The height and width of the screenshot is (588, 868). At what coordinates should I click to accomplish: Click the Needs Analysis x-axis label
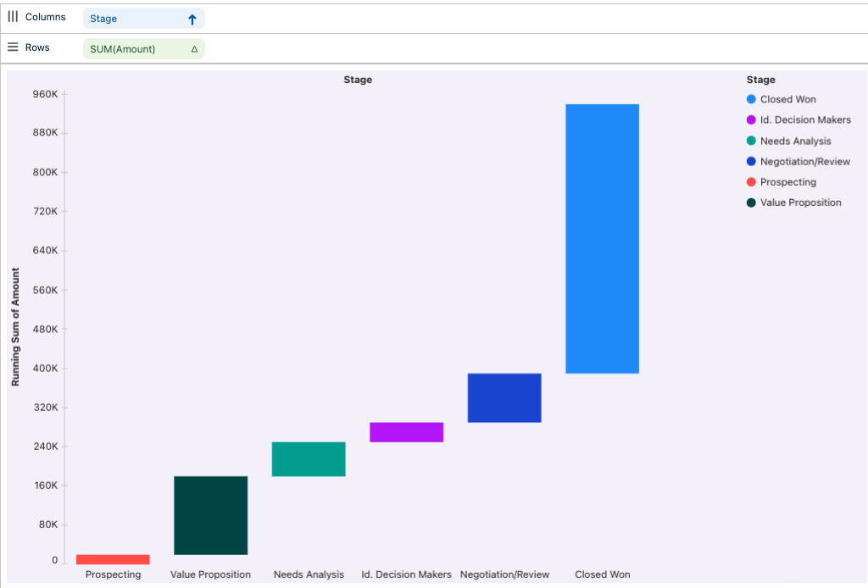[x=309, y=574]
